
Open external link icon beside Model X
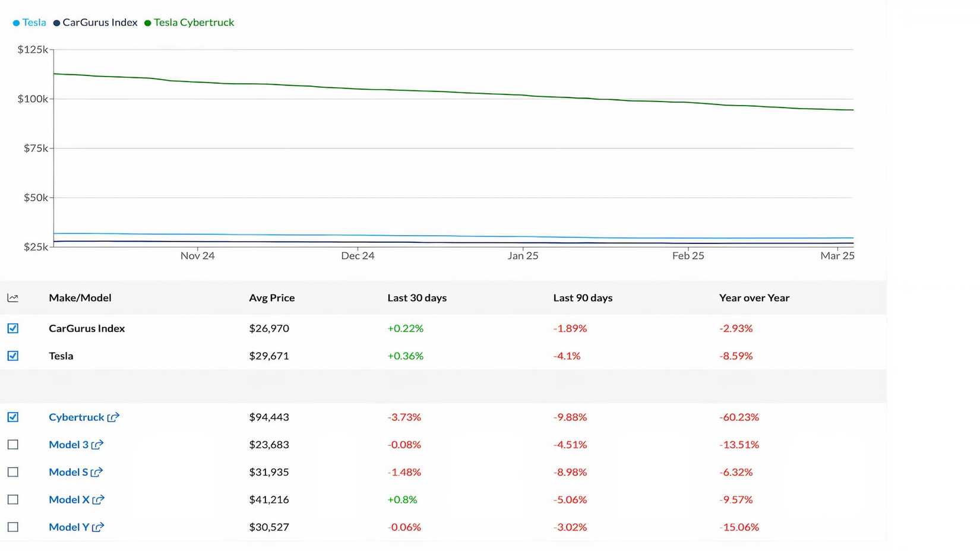pos(99,500)
